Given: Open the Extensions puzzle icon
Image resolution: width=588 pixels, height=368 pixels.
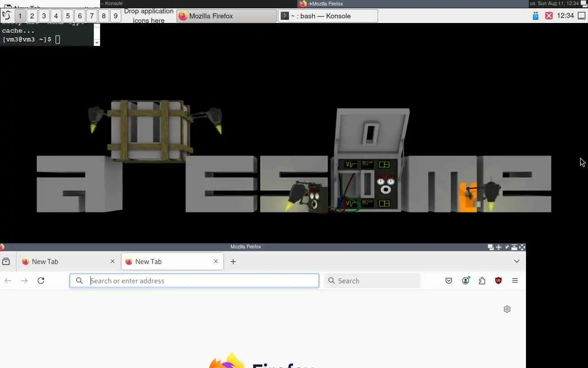Looking at the screenshot, I should pos(482,281).
